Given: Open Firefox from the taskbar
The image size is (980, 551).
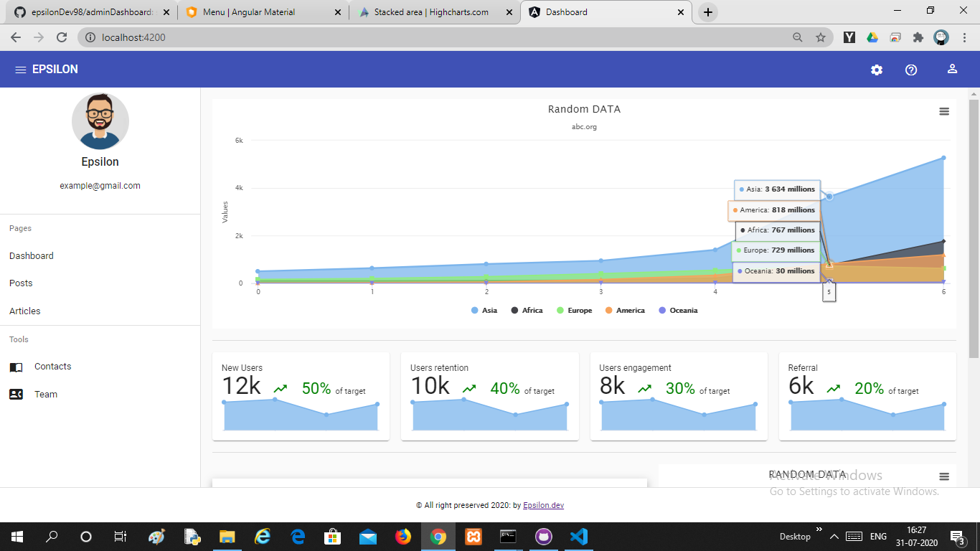Looking at the screenshot, I should tap(403, 537).
